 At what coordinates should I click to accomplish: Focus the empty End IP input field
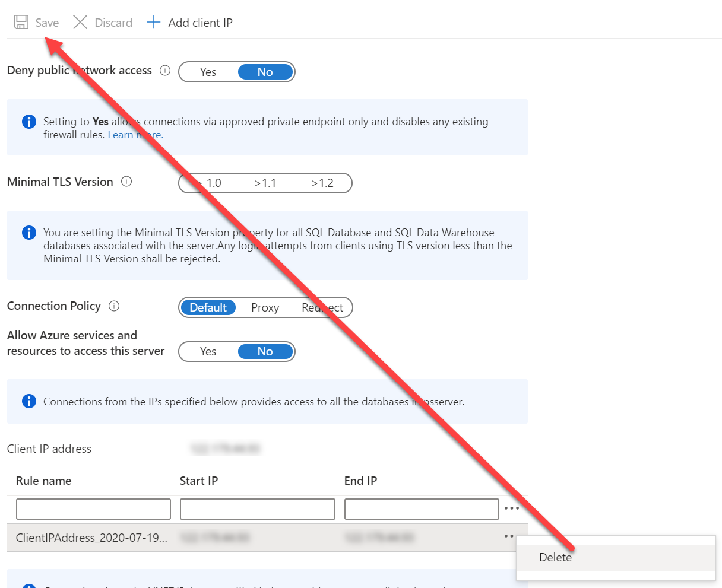[x=422, y=509]
